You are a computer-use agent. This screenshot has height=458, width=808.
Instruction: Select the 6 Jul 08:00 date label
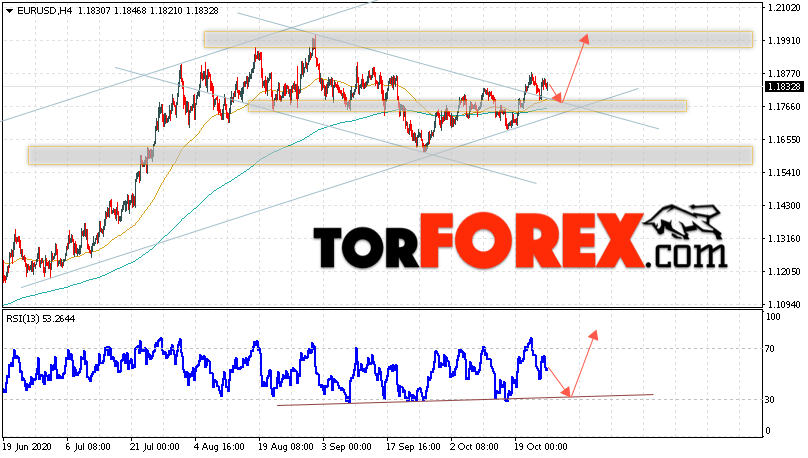click(88, 446)
